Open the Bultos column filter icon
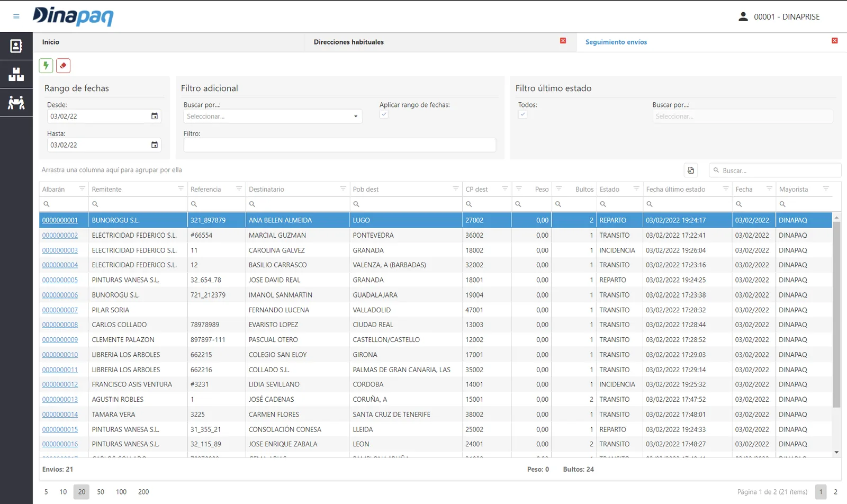 (558, 188)
